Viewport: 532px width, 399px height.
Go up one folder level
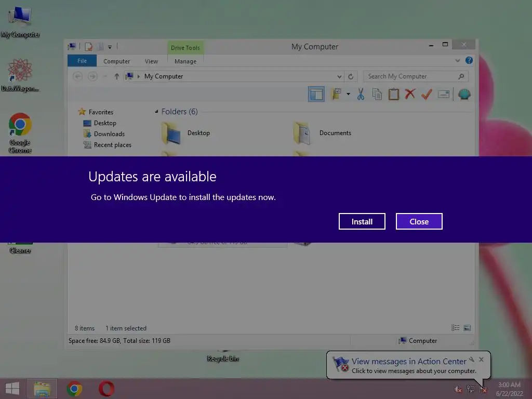[117, 76]
